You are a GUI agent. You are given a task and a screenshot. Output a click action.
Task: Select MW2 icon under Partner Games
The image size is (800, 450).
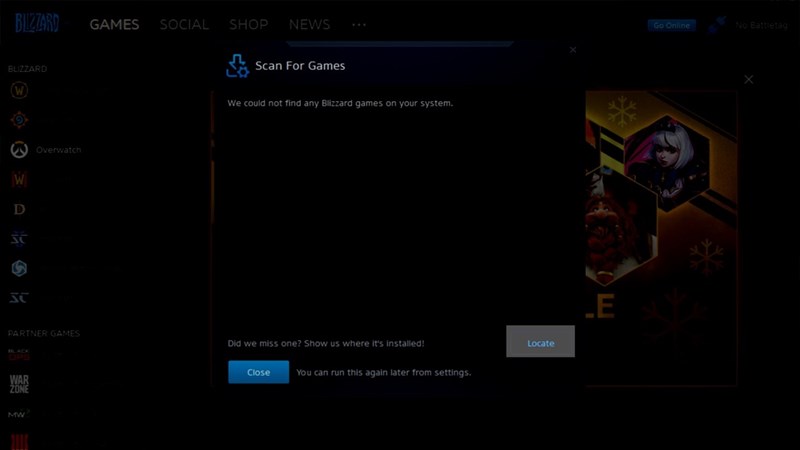pos(19,414)
